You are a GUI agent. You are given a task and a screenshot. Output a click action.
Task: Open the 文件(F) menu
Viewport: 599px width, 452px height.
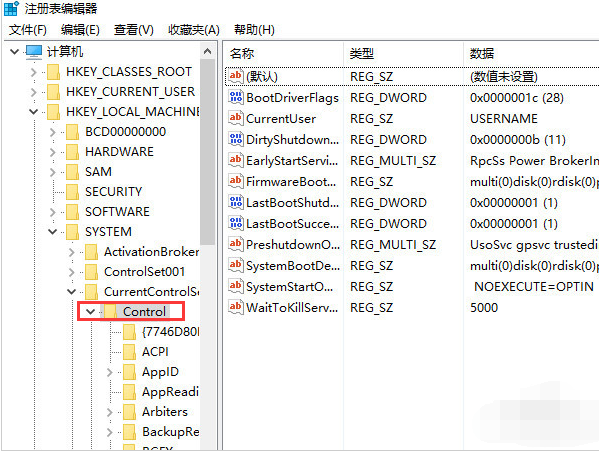(28, 30)
